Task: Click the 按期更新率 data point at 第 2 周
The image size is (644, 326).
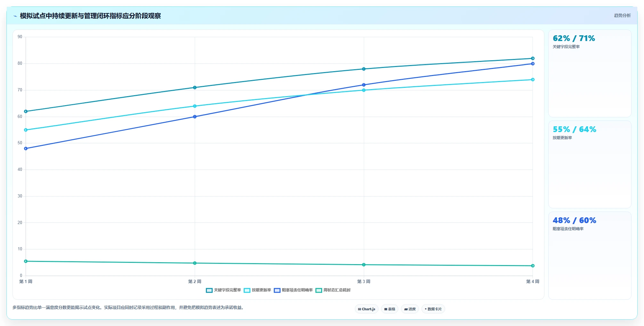Action: coord(195,106)
